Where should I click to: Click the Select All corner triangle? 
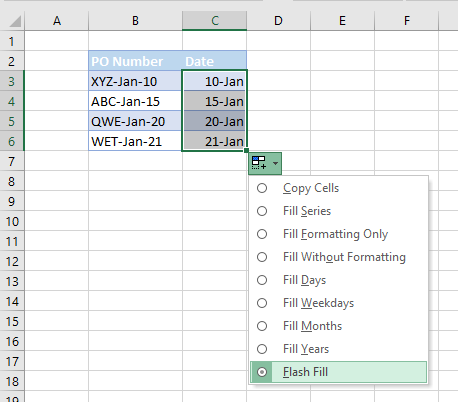(15, 21)
